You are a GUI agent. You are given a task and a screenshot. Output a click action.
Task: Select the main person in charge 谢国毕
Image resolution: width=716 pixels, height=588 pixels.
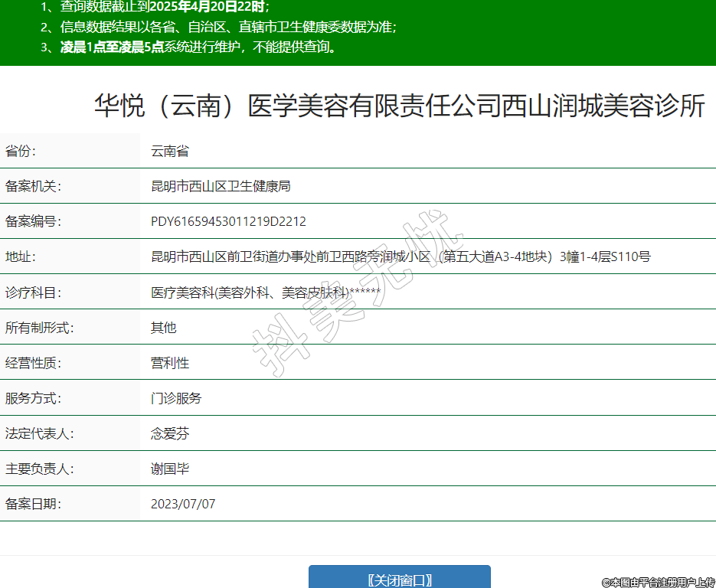[x=170, y=469]
